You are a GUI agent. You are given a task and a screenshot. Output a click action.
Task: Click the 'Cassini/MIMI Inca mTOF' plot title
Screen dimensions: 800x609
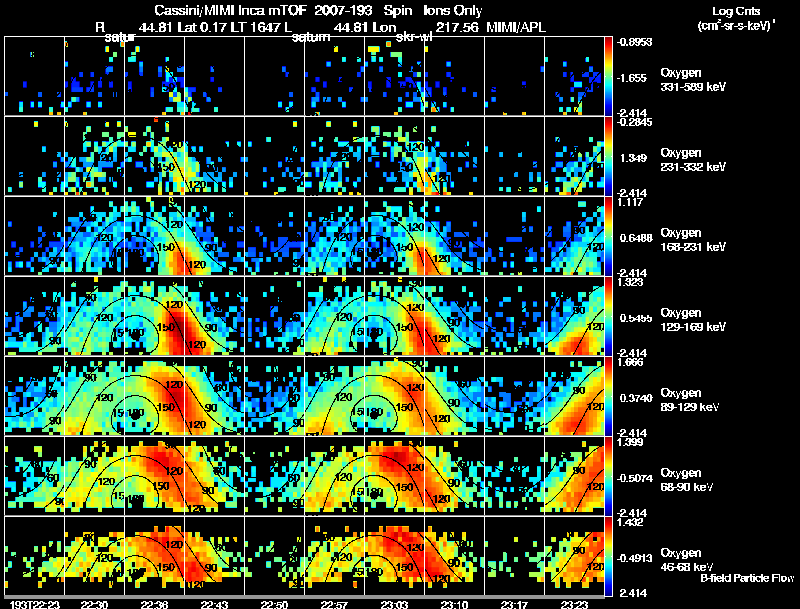coord(230,10)
